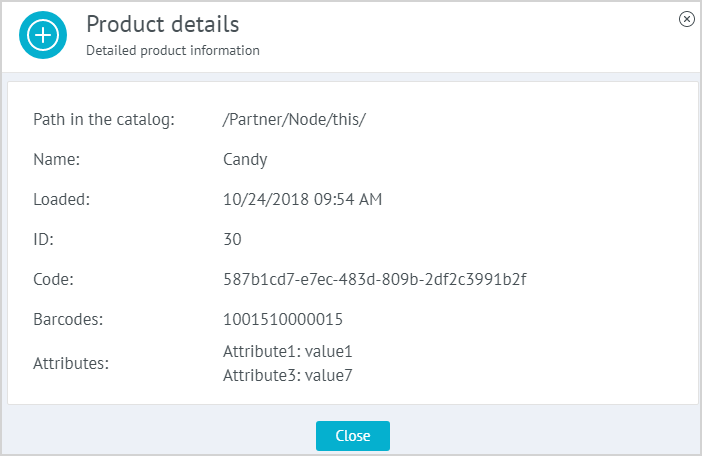This screenshot has width=702, height=456.
Task: Click the blue plus circle icon
Action: [x=44, y=35]
